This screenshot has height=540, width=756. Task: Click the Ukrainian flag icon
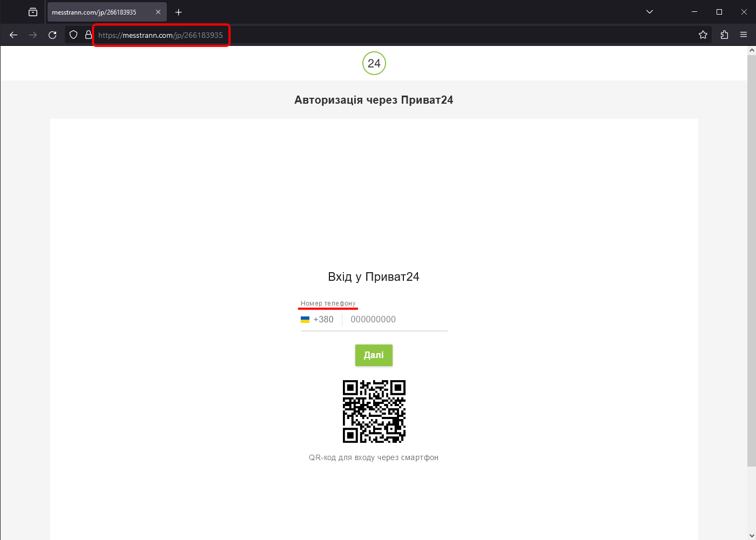click(305, 319)
